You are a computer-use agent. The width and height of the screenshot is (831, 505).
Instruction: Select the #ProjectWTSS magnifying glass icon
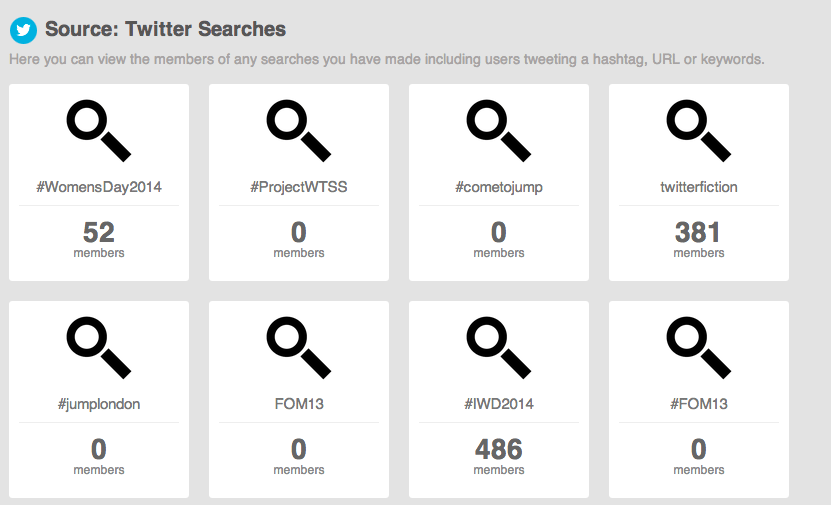tap(299, 130)
